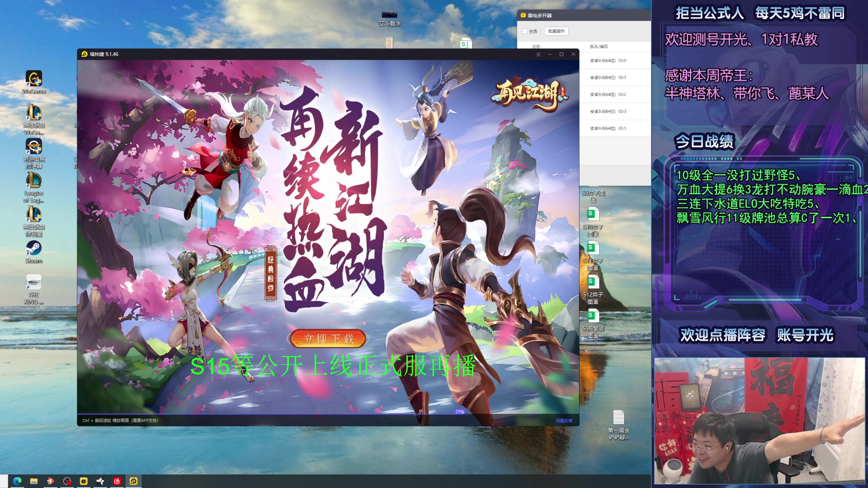Screen dimensions: 868x488
Task: Click the Ctrl + 鼠标滚轮 hint text
Action: click(120, 421)
